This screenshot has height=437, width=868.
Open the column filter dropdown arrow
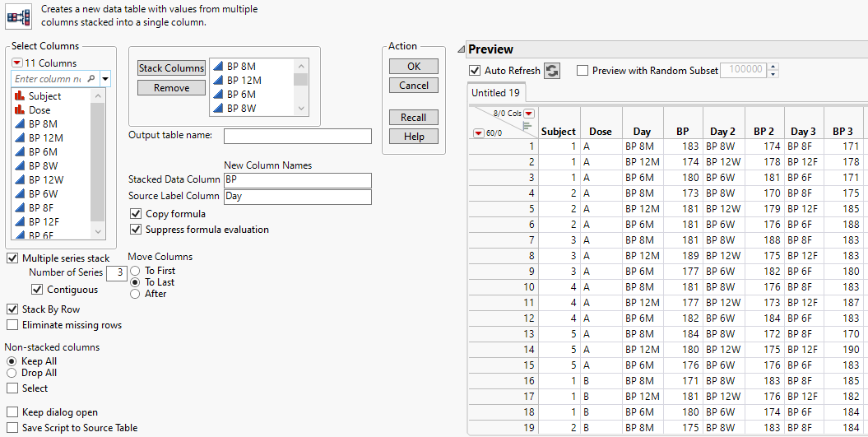point(106,79)
